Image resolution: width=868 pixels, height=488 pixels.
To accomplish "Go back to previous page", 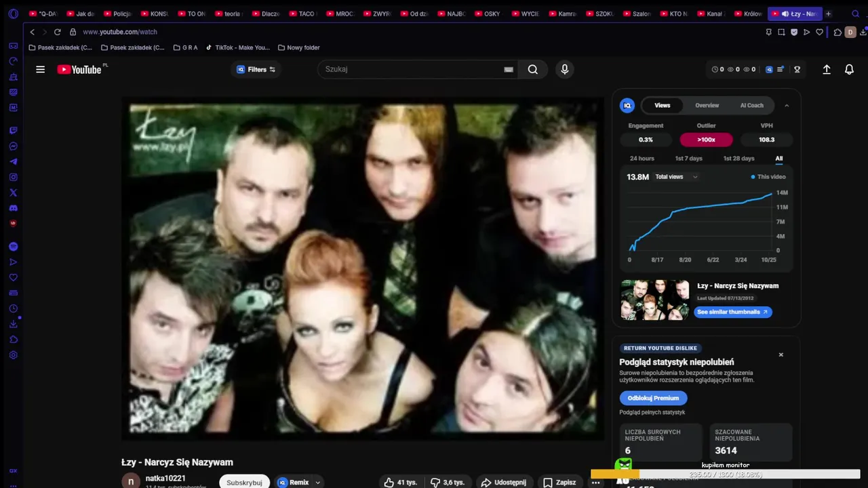I will point(32,32).
